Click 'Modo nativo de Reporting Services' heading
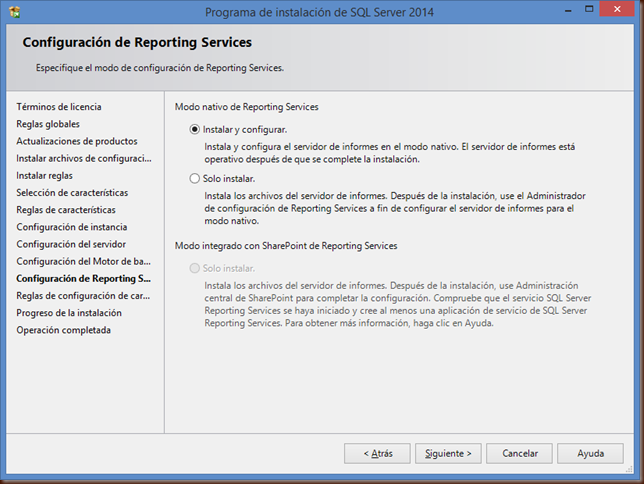 pyautogui.click(x=246, y=107)
